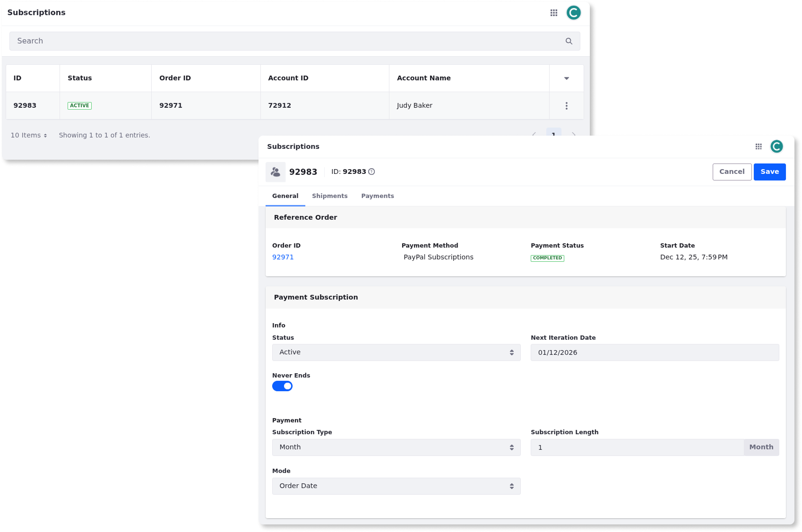Click the Next Iteration Date field
This screenshot has width=802, height=532.
tap(655, 352)
